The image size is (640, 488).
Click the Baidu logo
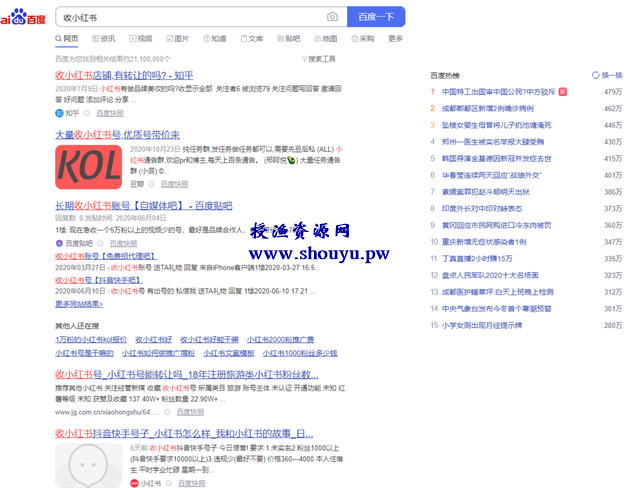click(23, 17)
